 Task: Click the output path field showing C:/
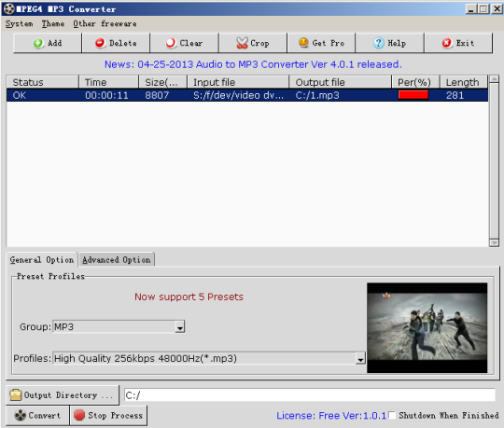tap(310, 395)
